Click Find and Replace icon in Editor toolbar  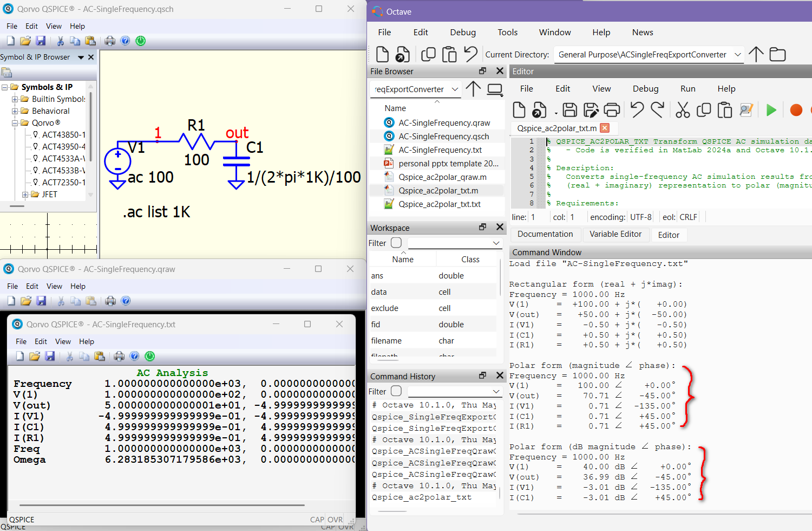pyautogui.click(x=746, y=110)
